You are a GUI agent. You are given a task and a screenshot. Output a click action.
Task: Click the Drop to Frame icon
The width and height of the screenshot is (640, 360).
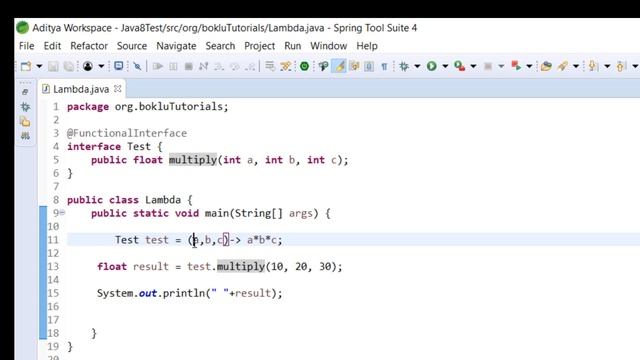tap(270, 66)
